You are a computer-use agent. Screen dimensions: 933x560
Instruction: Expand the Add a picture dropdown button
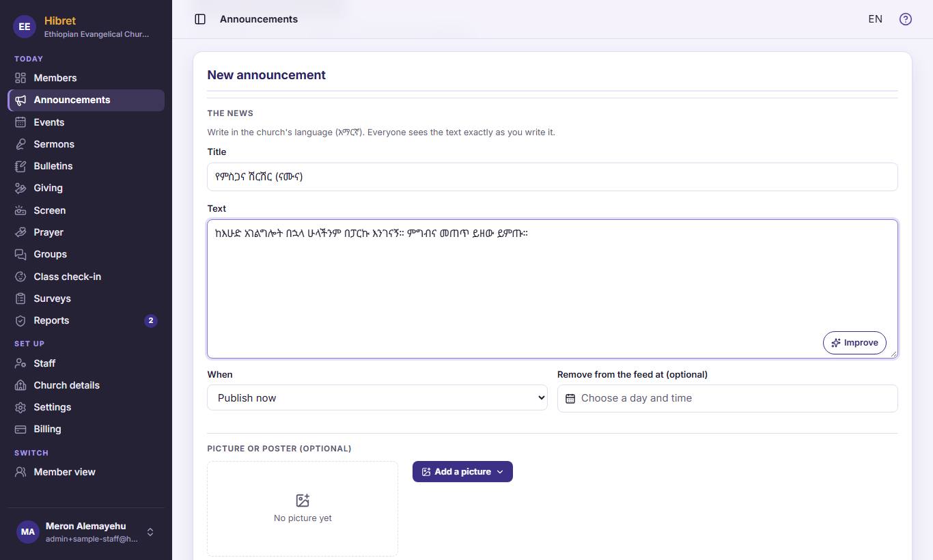[x=462, y=471]
